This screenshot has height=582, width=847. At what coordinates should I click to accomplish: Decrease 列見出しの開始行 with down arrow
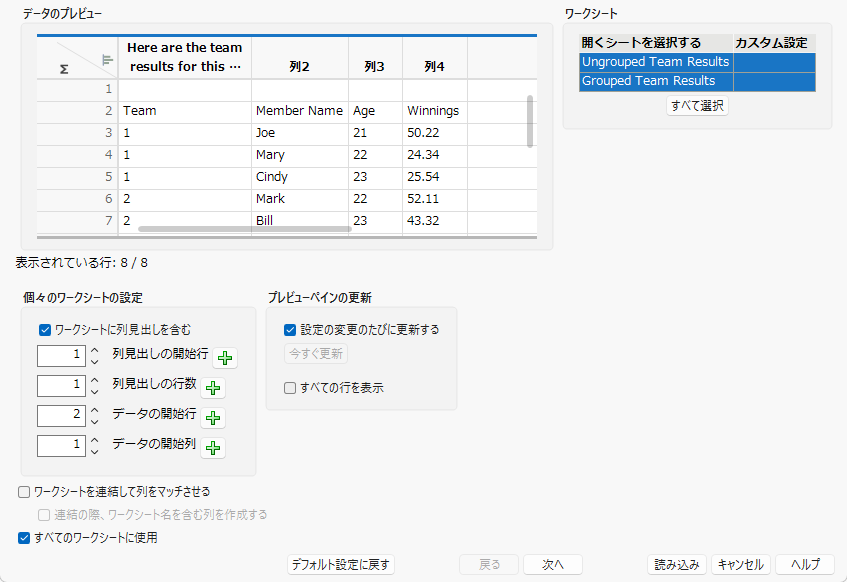(95, 362)
